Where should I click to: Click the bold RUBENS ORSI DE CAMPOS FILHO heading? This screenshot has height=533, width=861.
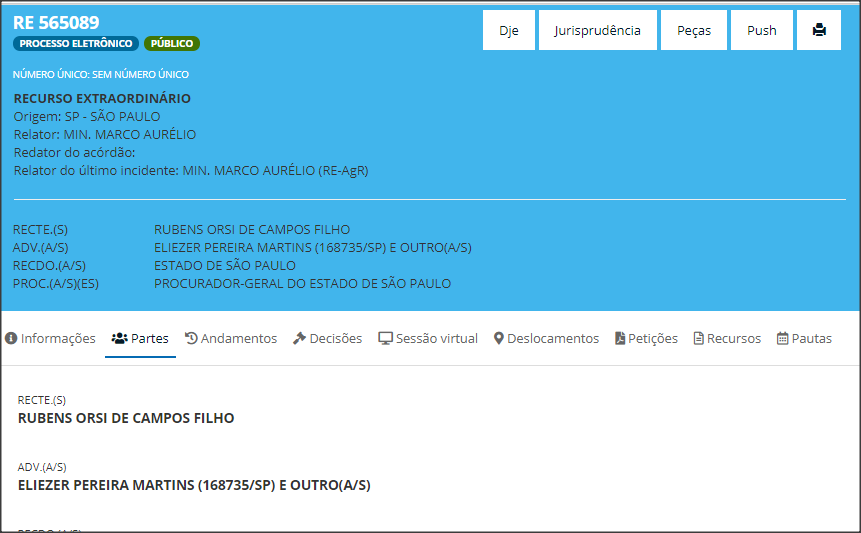[x=126, y=418]
